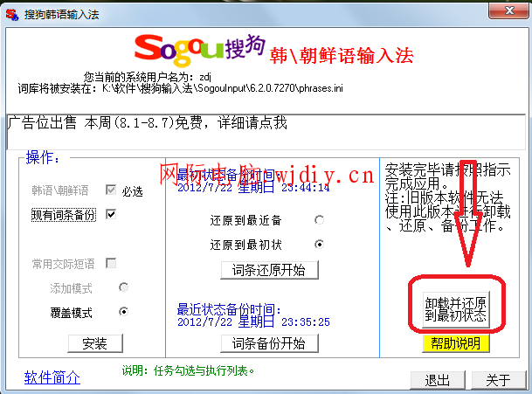Open the 软件简介 link
Screen dimensions: 532x394
[x=52, y=377]
